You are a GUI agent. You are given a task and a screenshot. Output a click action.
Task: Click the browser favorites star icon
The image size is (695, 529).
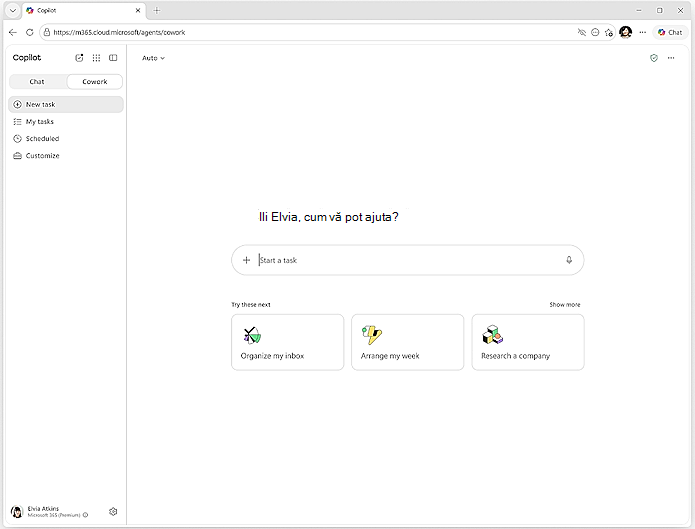[x=609, y=32]
